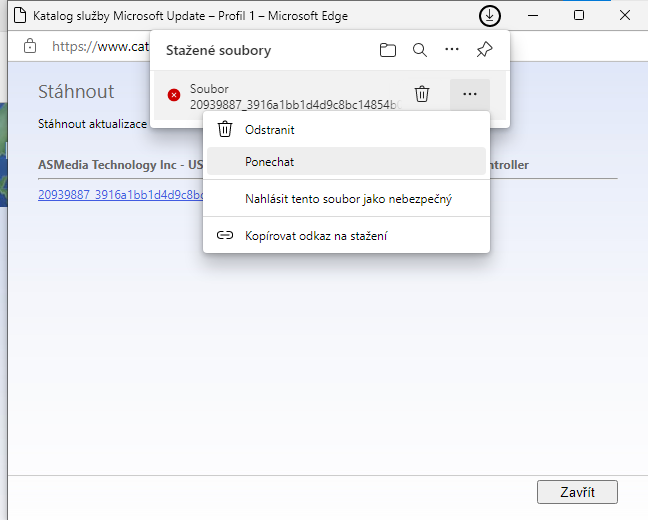Image resolution: width=648 pixels, height=520 pixels.
Task: Open the downloads folder icon
Action: [x=388, y=50]
